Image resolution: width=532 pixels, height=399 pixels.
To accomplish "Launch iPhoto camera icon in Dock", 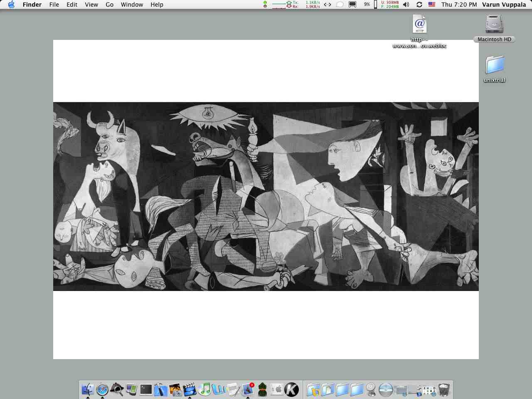I will point(175,389).
